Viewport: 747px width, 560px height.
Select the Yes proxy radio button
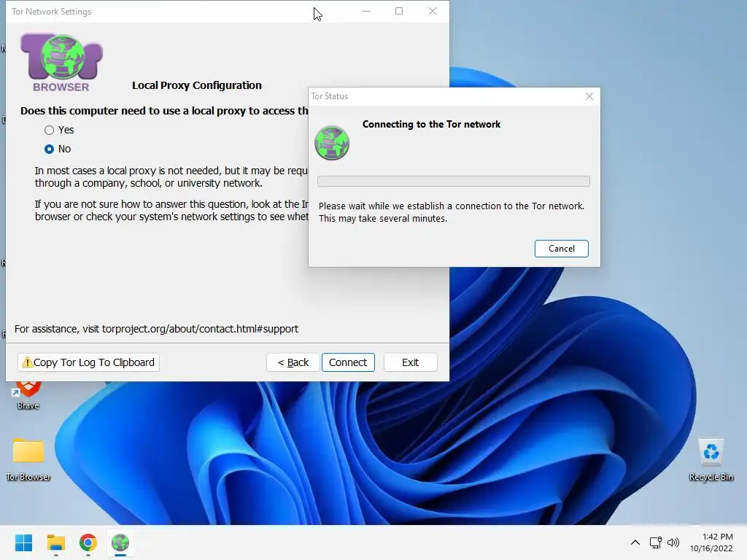tap(49, 130)
